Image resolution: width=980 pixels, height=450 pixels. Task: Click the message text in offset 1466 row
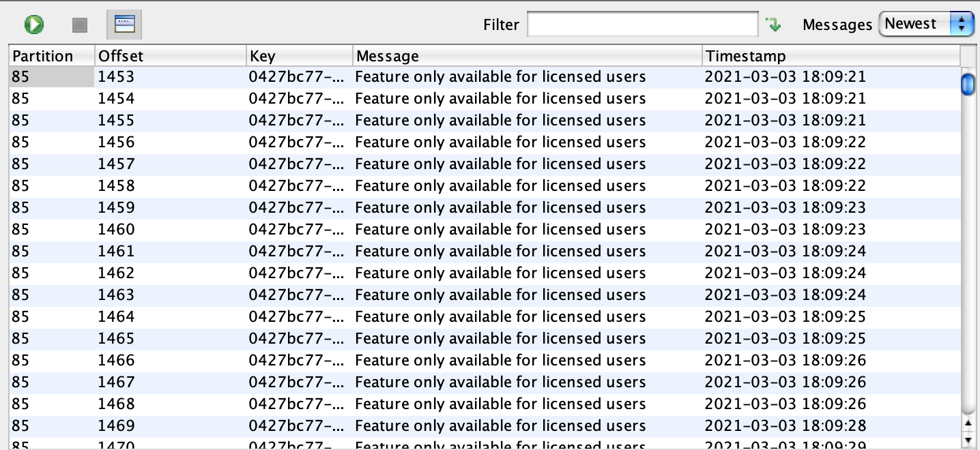click(x=500, y=361)
